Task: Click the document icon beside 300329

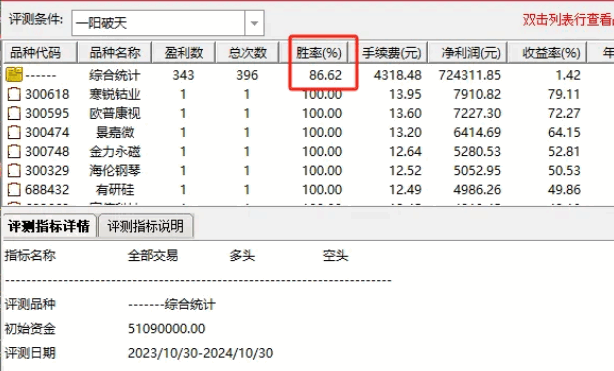Action: 14,170
